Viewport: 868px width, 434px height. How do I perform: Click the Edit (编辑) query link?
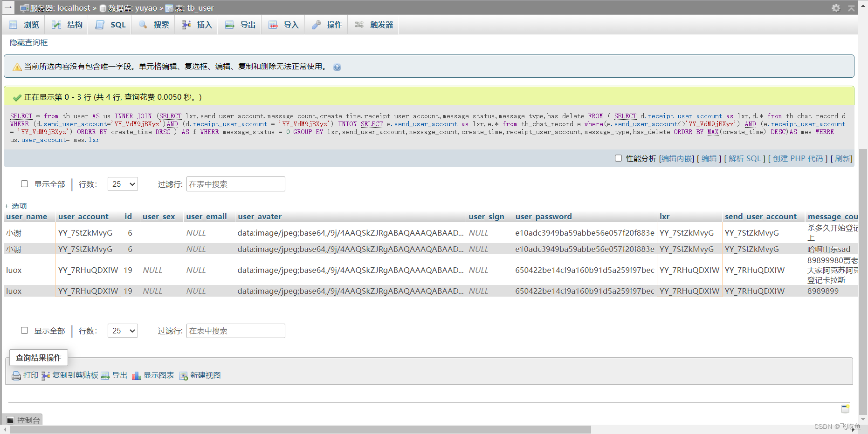(x=709, y=158)
